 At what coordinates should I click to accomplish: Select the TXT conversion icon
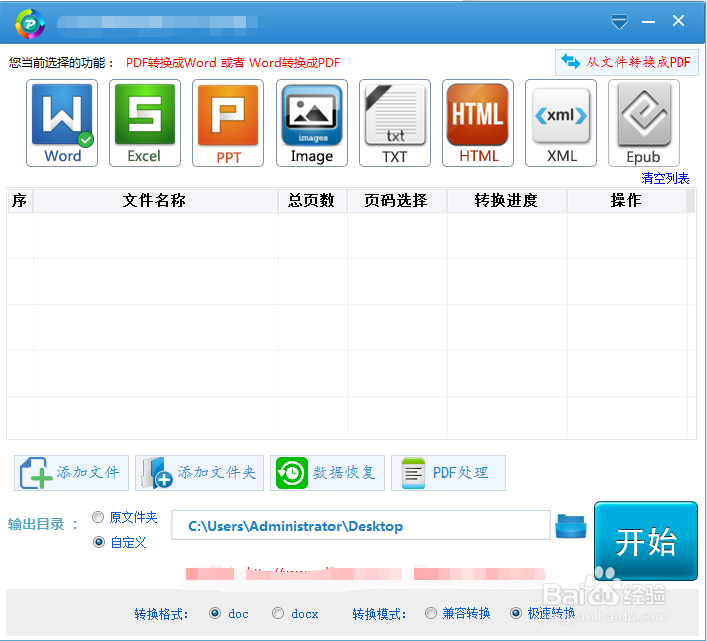click(395, 123)
